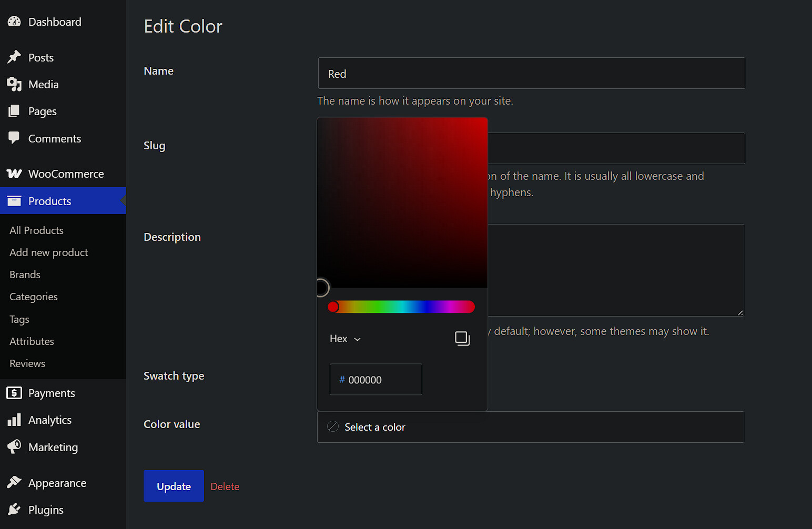Click the Analytics bar chart icon
The width and height of the screenshot is (812, 529).
14,420
